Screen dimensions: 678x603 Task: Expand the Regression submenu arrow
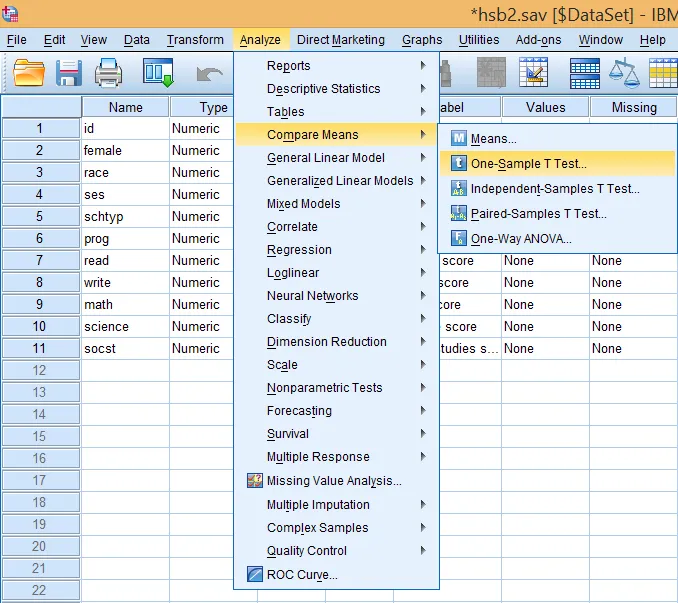[423, 249]
